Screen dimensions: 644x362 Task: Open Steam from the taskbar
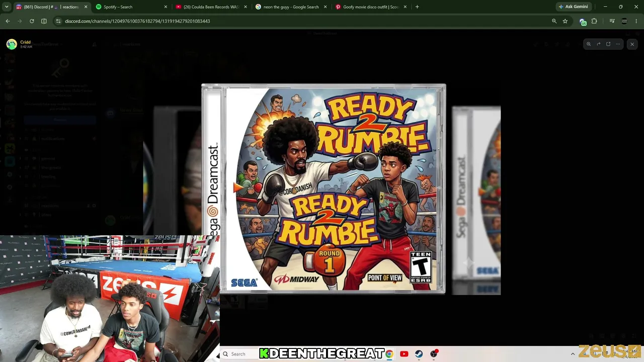tap(419, 354)
